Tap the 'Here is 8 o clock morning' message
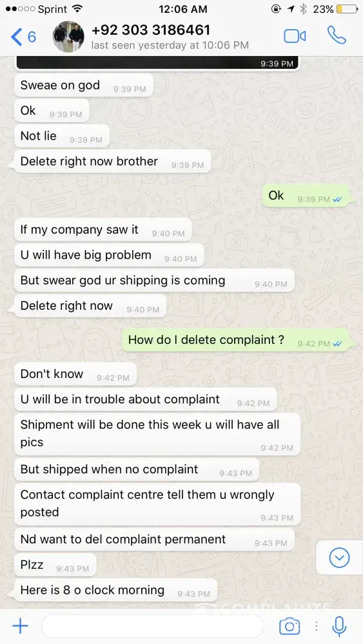Viewport: 363px width, 644px height. 115,590
